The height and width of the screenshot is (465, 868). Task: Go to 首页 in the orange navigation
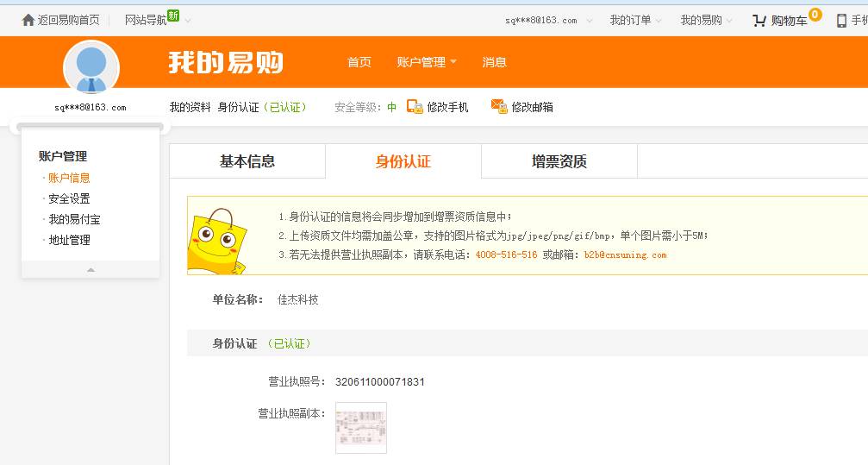coord(359,62)
